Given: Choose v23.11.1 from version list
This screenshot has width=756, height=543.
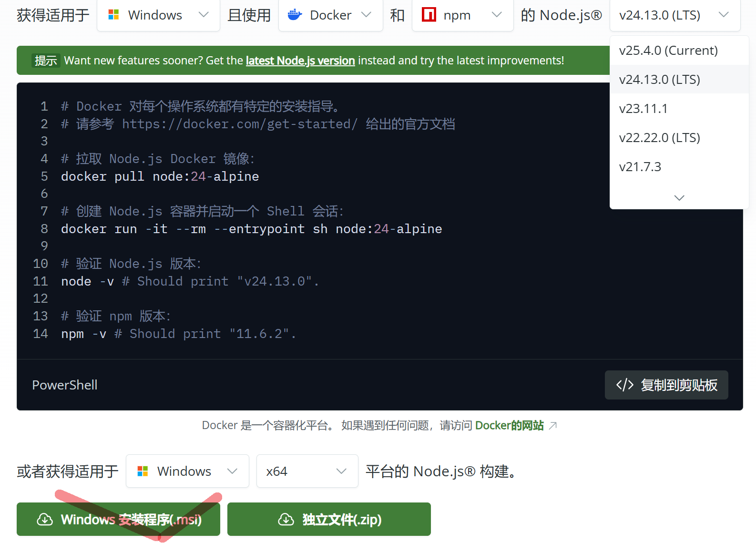Looking at the screenshot, I should pos(679,109).
